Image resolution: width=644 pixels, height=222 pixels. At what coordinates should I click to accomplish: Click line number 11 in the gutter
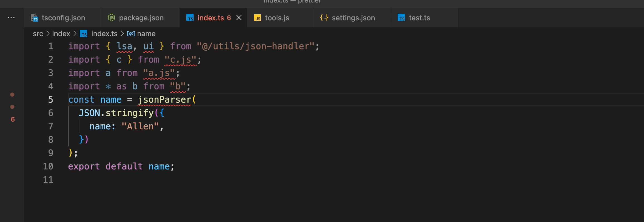[48, 180]
